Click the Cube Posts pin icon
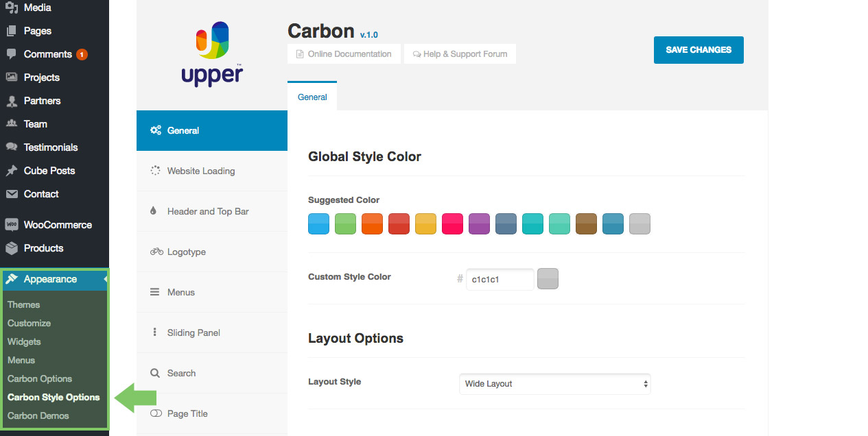868x436 pixels. pos(12,171)
